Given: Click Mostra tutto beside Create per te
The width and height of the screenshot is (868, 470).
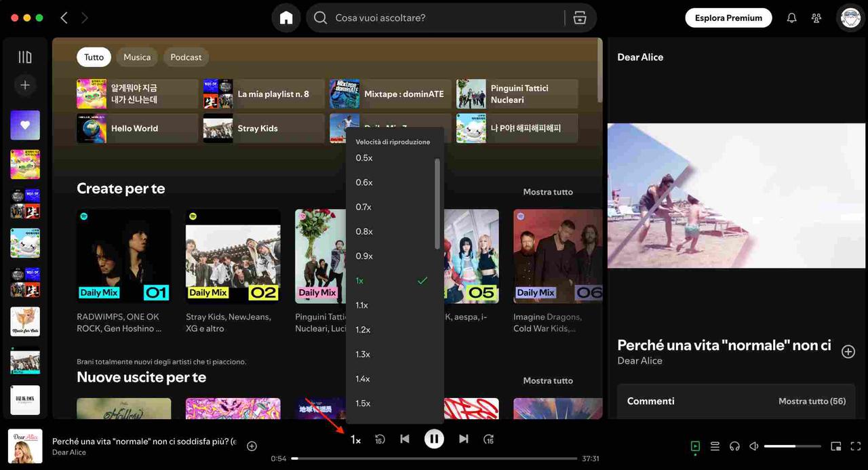Looking at the screenshot, I should pyautogui.click(x=547, y=192).
